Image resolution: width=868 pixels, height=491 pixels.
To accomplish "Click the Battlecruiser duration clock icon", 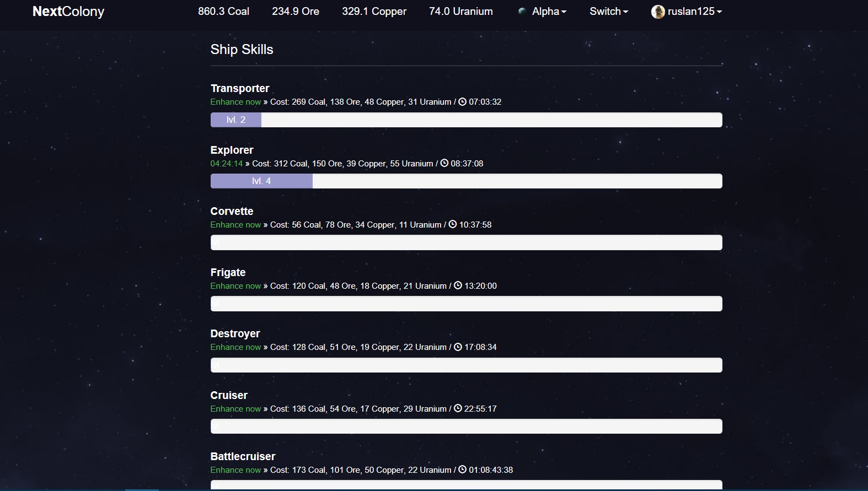I will coord(462,470).
